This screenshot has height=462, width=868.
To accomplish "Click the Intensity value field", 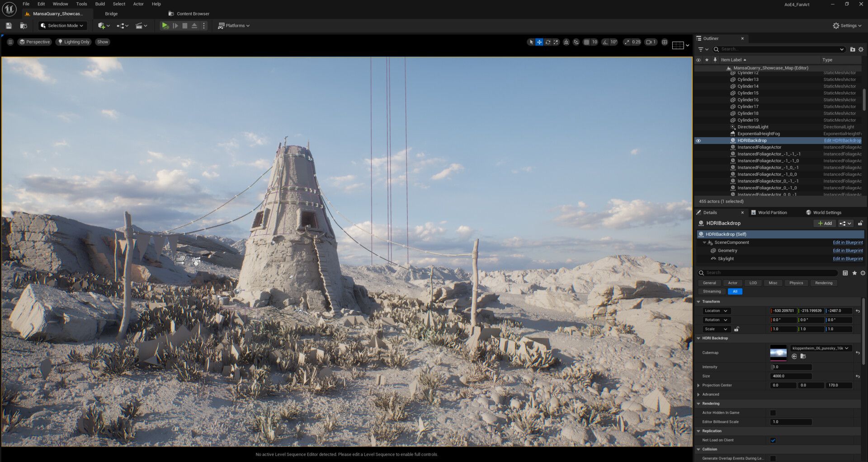I will click(x=791, y=367).
